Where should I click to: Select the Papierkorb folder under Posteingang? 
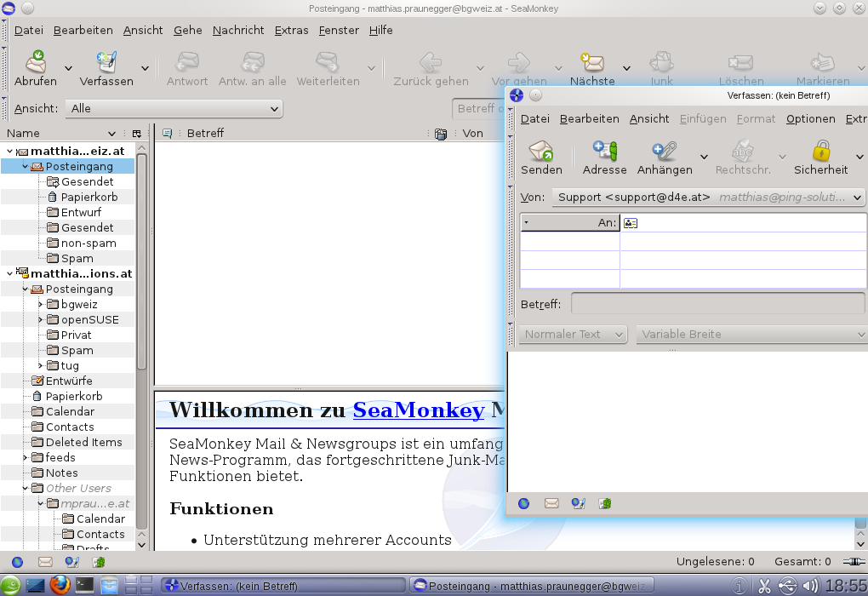89,198
